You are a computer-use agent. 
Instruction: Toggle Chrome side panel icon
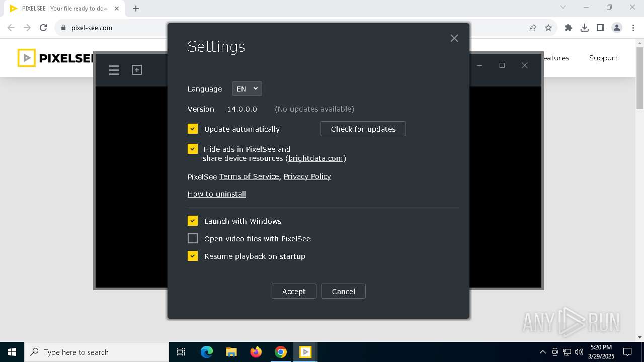click(601, 28)
